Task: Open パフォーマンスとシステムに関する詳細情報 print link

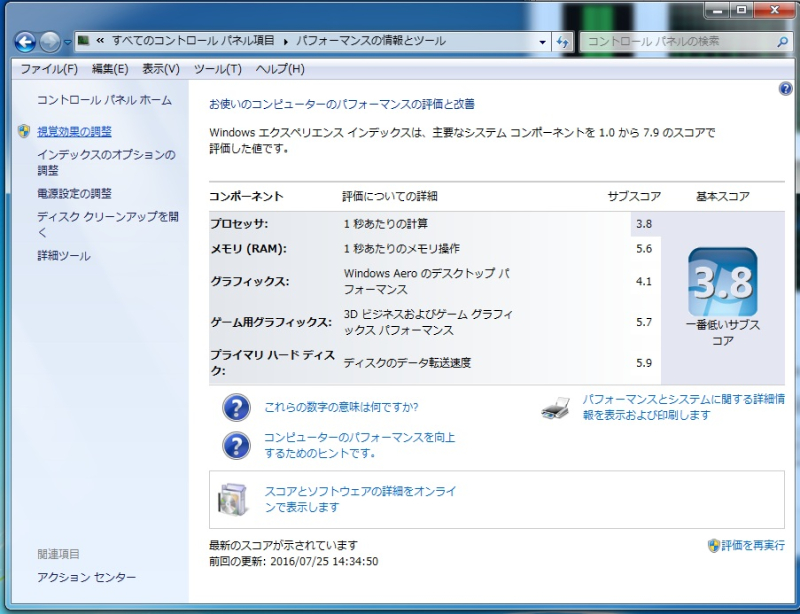Action: (684, 407)
